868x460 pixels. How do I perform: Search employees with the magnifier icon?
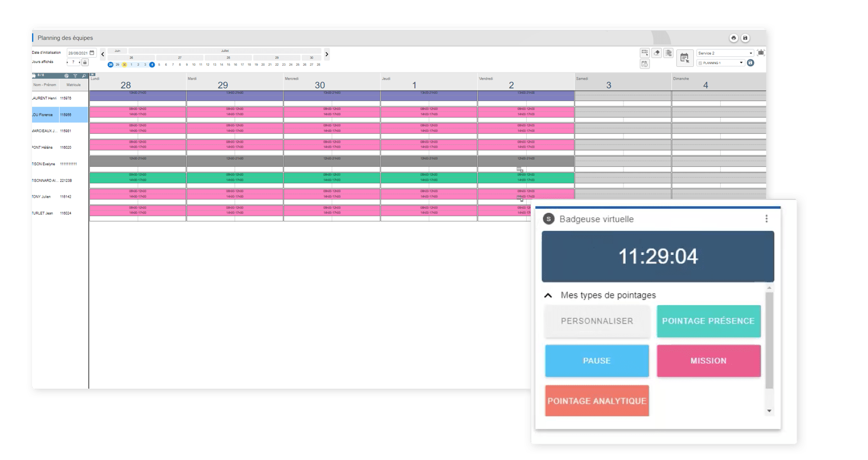(x=84, y=76)
